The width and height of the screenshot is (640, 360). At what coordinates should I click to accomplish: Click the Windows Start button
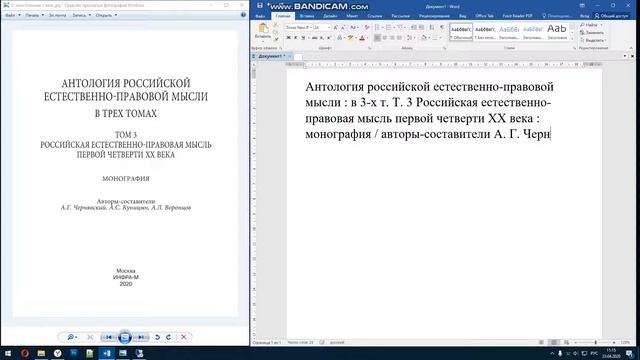8,353
